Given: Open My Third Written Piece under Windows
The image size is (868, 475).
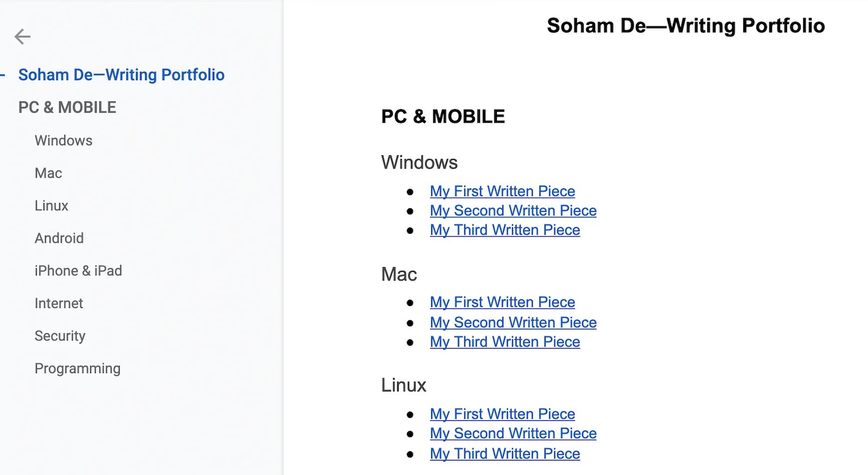Looking at the screenshot, I should [x=505, y=230].
